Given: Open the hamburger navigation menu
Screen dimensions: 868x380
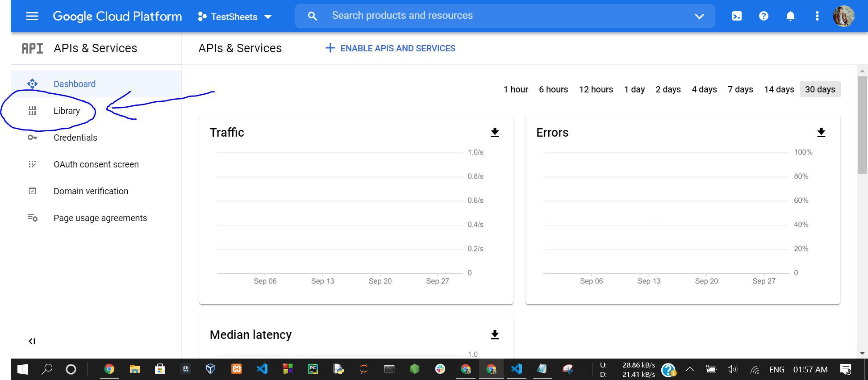Looking at the screenshot, I should [x=32, y=17].
